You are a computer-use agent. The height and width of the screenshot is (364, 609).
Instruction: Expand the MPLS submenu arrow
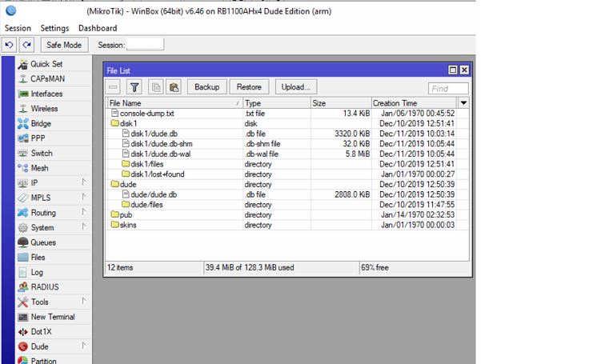pos(83,197)
